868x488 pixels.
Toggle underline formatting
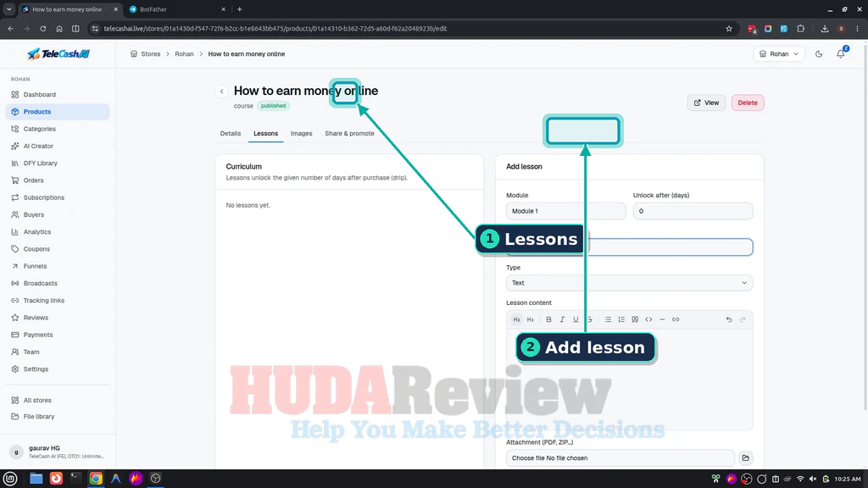pyautogui.click(x=576, y=319)
